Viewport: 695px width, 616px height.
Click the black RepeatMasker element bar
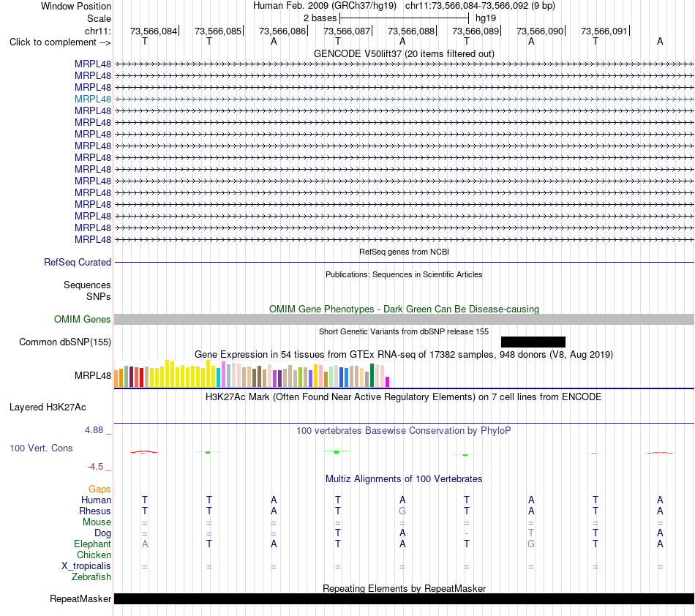point(405,598)
